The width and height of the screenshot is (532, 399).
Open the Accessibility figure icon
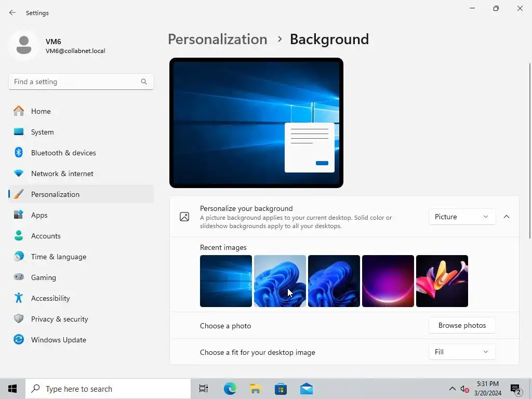[x=19, y=298]
